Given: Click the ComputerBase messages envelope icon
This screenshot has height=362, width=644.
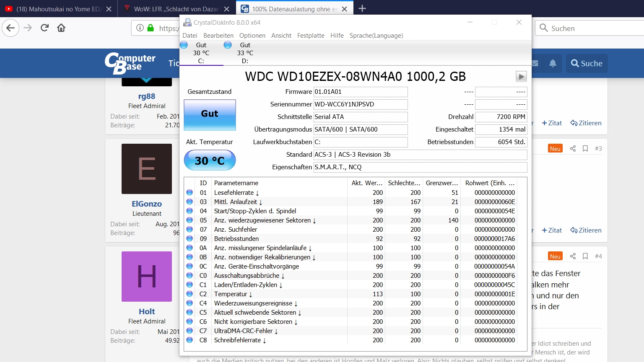Looking at the screenshot, I should 535,63.
